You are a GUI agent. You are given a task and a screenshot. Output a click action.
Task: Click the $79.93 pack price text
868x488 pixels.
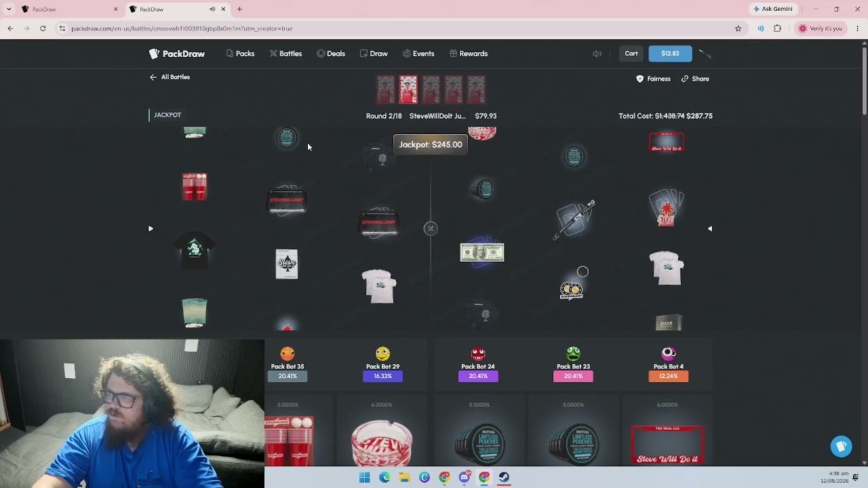pos(486,116)
